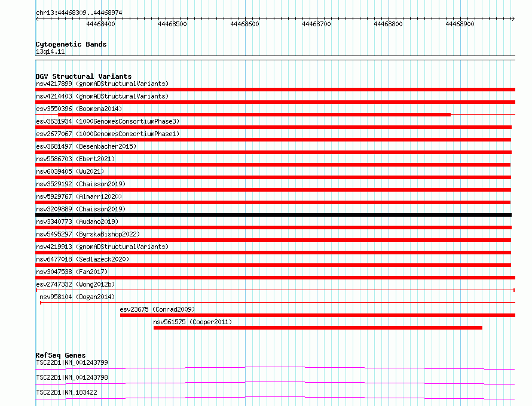This screenshot has height=406, width=532.
Task: Select esv2747332 (Wong2012b) label
Action: (75, 284)
